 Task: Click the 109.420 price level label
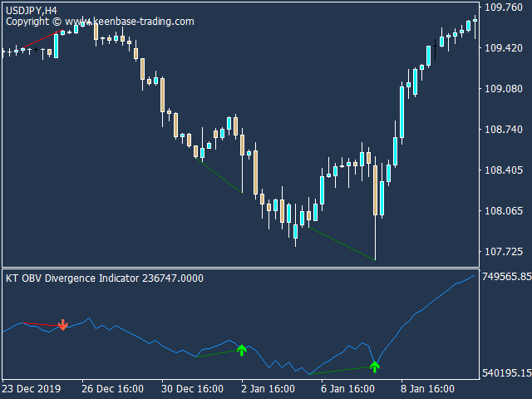(504, 48)
